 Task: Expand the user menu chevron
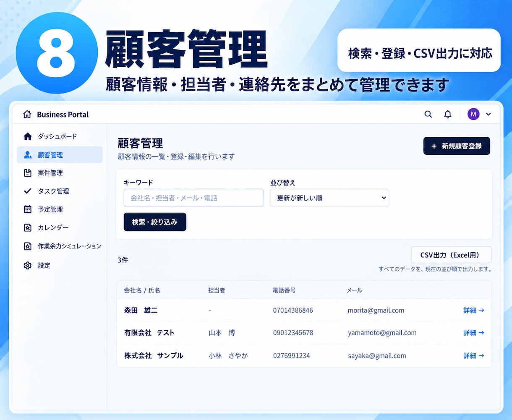488,114
